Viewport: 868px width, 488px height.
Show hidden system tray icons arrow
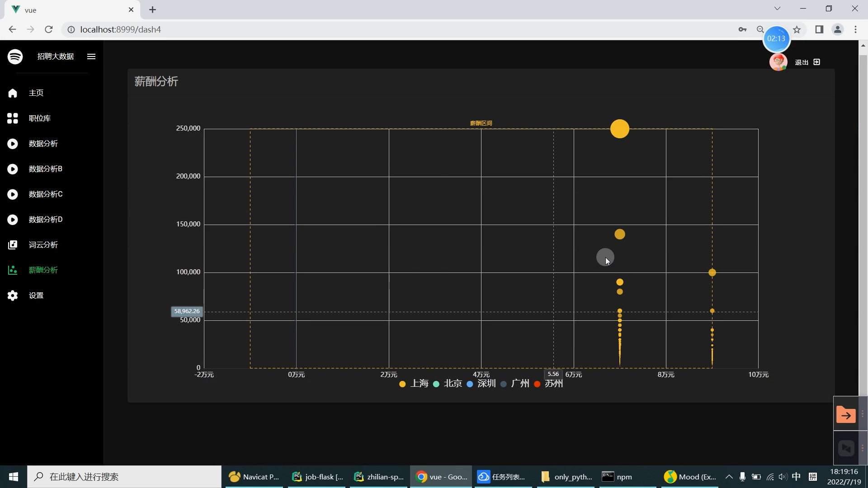(x=729, y=477)
